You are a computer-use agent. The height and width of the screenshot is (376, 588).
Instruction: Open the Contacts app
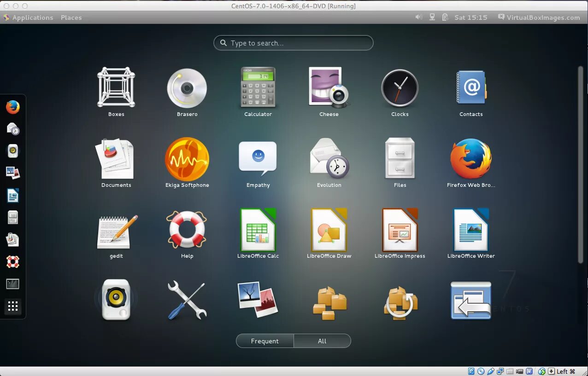pos(471,92)
